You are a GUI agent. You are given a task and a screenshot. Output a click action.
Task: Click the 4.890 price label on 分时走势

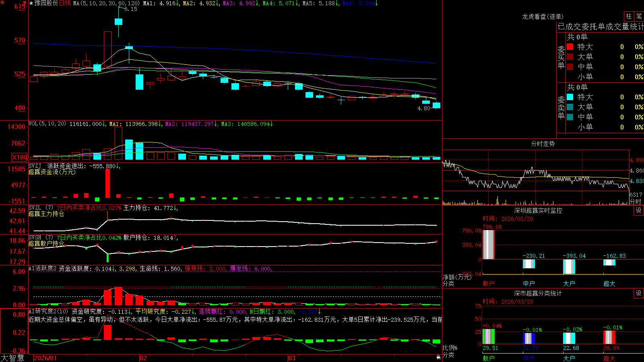pos(637,160)
